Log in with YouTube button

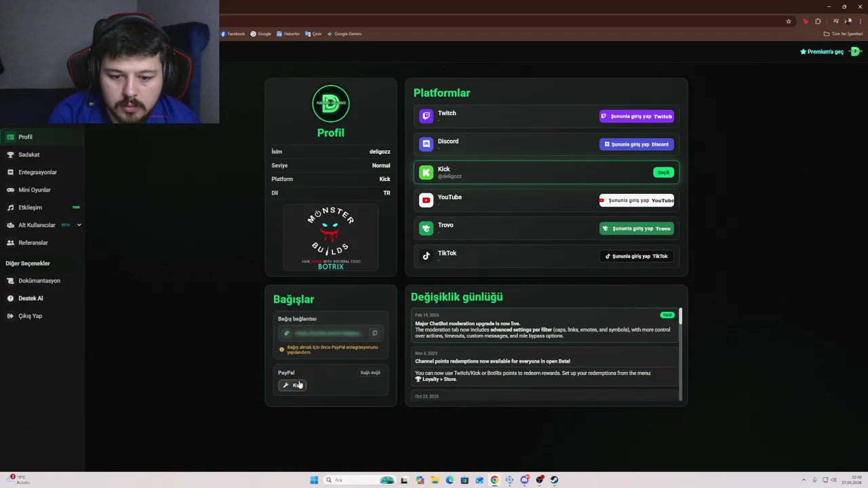coord(637,200)
